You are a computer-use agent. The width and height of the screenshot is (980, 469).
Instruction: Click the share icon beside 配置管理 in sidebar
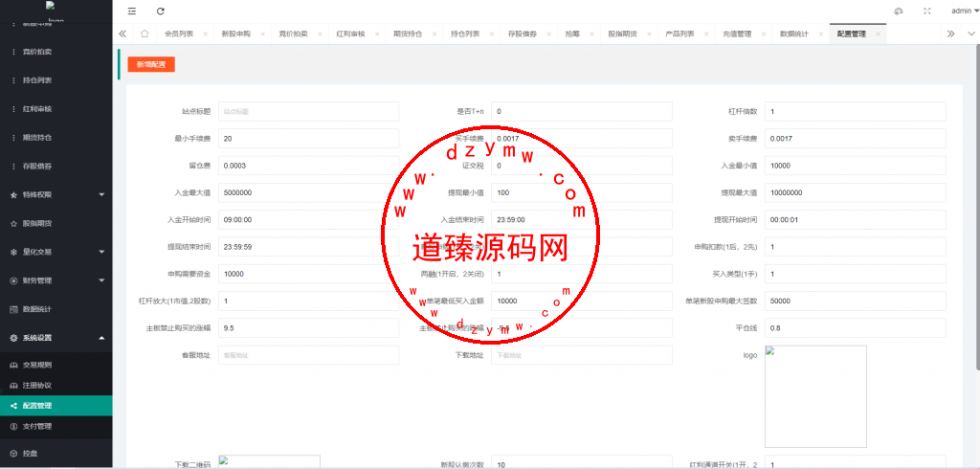[13, 406]
